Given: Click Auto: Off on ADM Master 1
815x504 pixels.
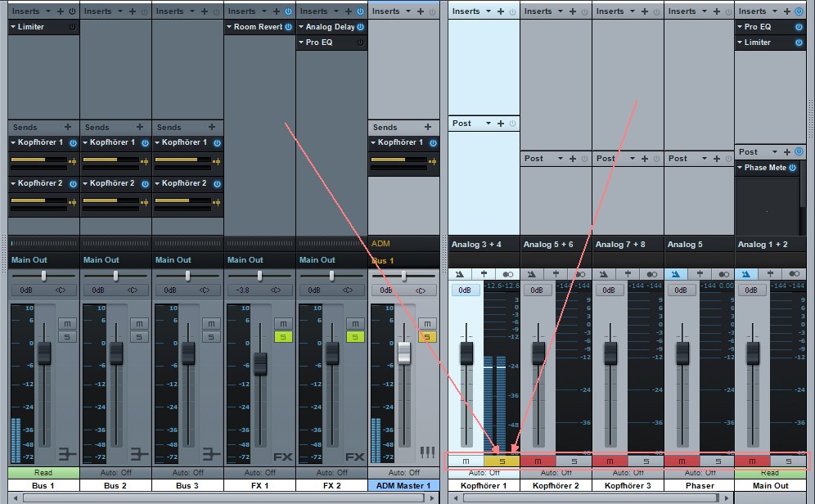Looking at the screenshot, I should tap(404, 472).
